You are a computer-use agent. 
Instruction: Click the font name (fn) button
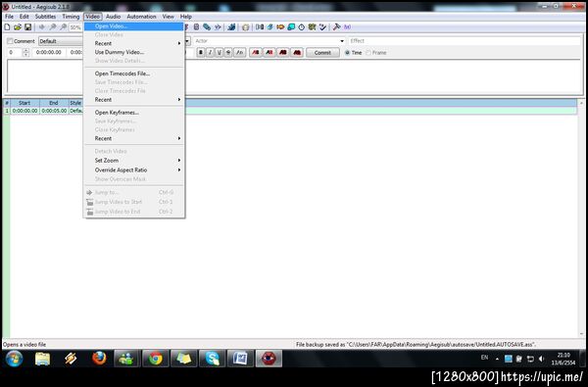click(x=240, y=53)
